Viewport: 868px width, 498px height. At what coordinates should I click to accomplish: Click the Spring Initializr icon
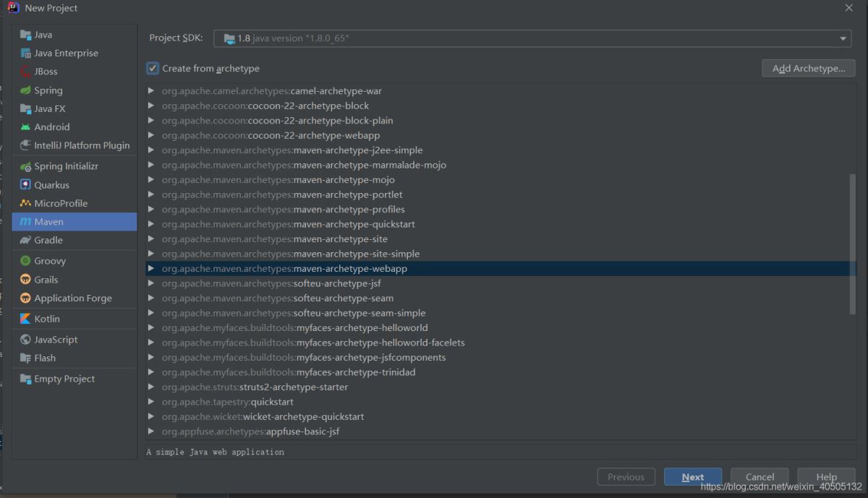tap(25, 166)
